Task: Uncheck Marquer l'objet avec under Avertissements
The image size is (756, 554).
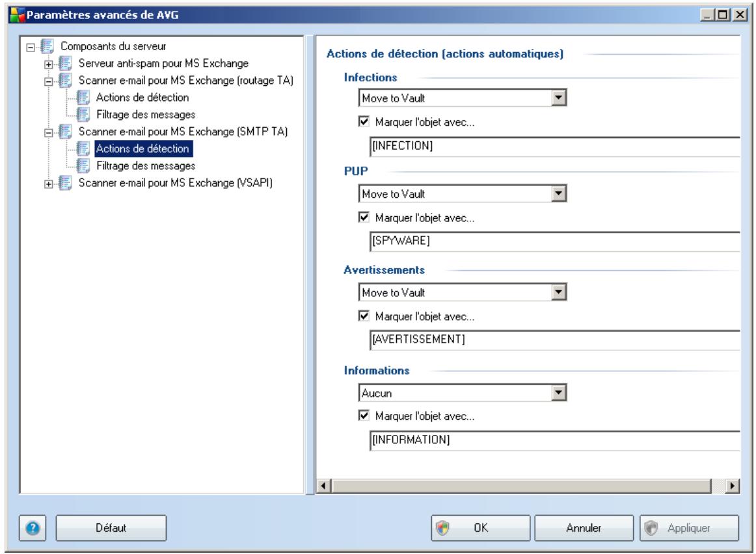Action: tap(364, 316)
